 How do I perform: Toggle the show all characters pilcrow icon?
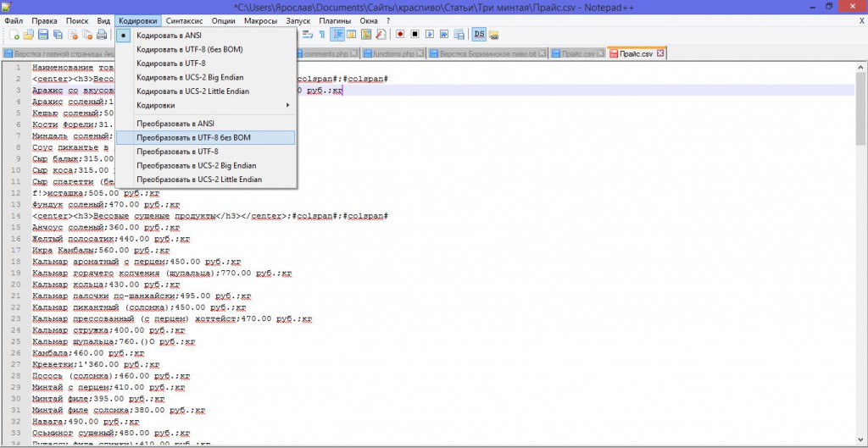click(x=322, y=35)
